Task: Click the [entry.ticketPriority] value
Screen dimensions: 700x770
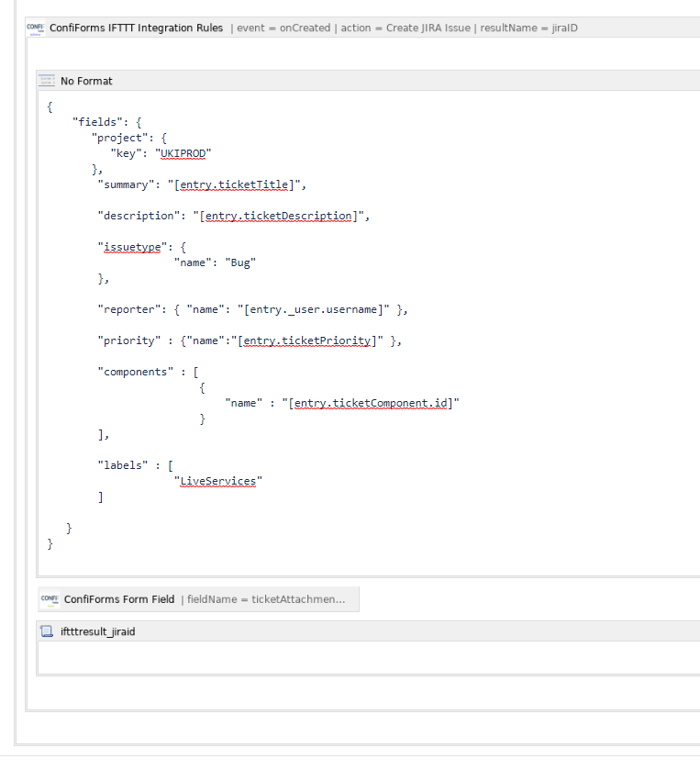Action: 307,340
